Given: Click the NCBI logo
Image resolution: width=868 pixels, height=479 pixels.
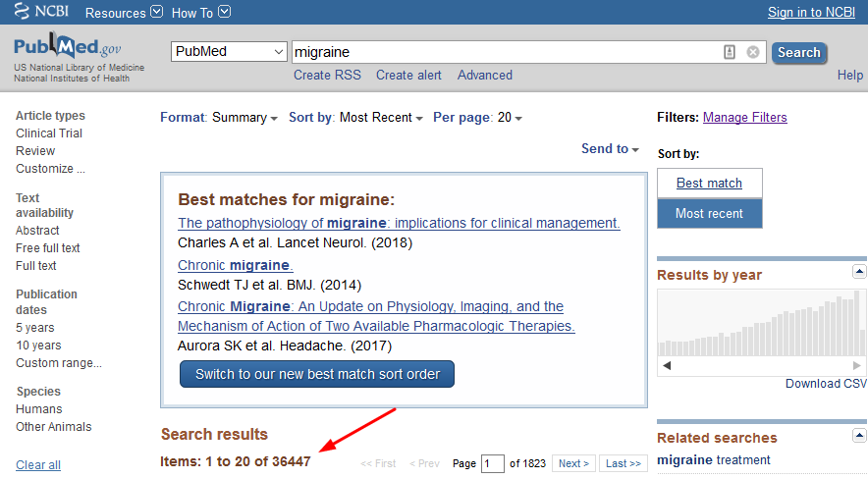Looking at the screenshot, I should (x=41, y=12).
